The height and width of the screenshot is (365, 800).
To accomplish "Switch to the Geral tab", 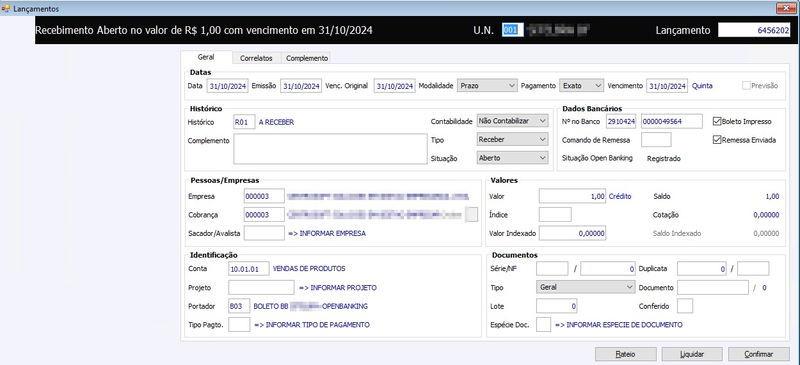I will (206, 57).
